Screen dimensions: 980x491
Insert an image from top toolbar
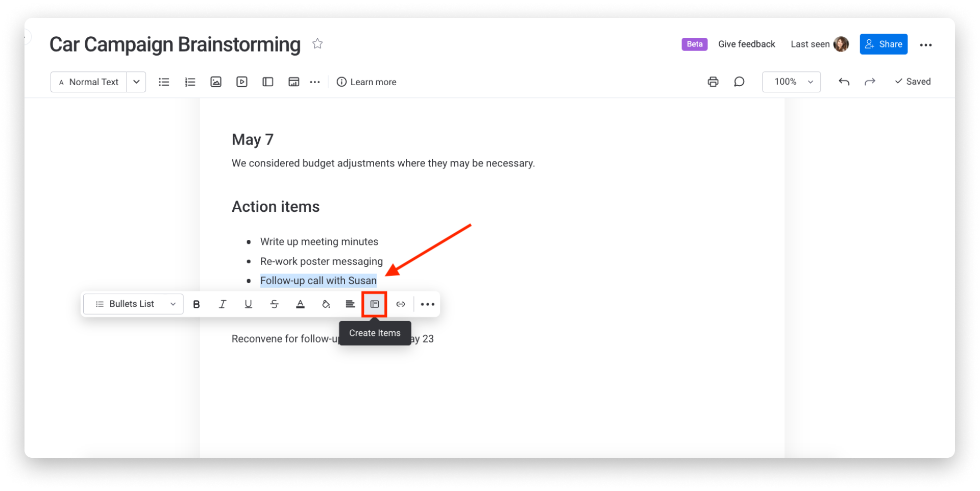click(216, 82)
